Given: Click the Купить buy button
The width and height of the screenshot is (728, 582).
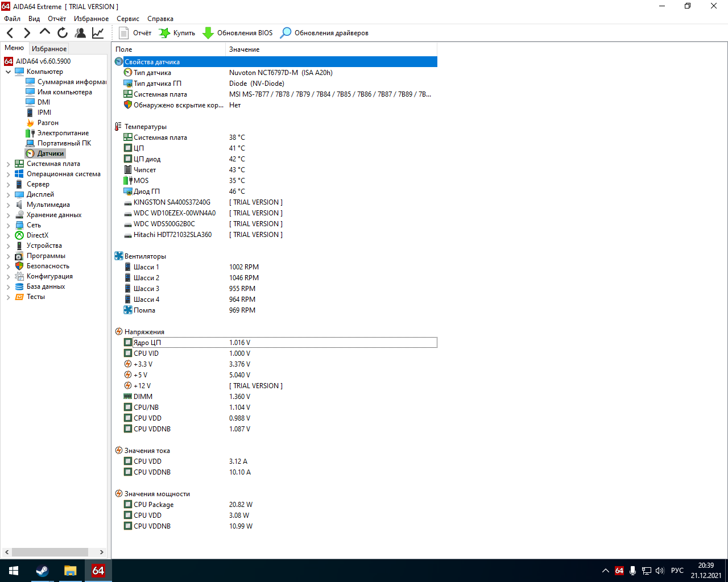Looking at the screenshot, I should pos(177,33).
